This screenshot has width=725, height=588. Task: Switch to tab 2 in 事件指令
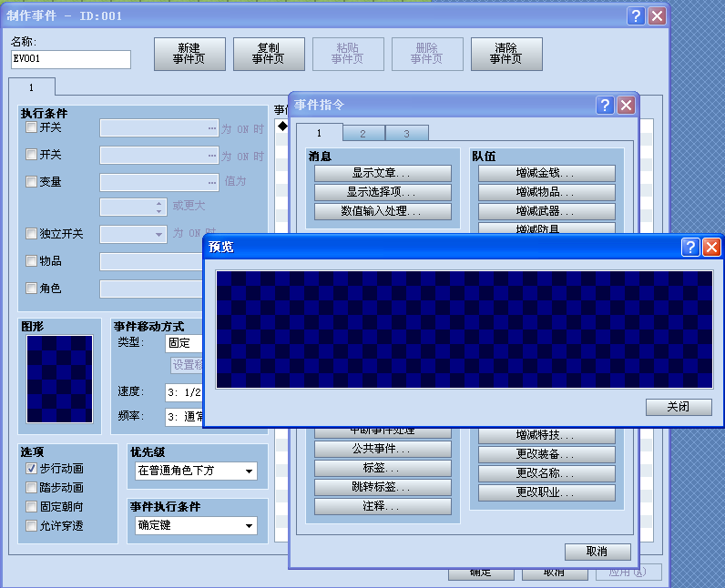point(363,134)
